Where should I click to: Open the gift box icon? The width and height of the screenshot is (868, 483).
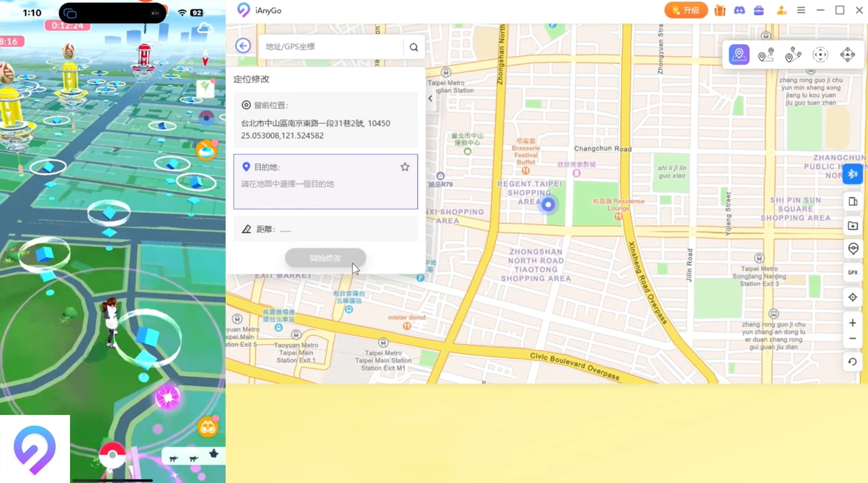pyautogui.click(x=720, y=10)
